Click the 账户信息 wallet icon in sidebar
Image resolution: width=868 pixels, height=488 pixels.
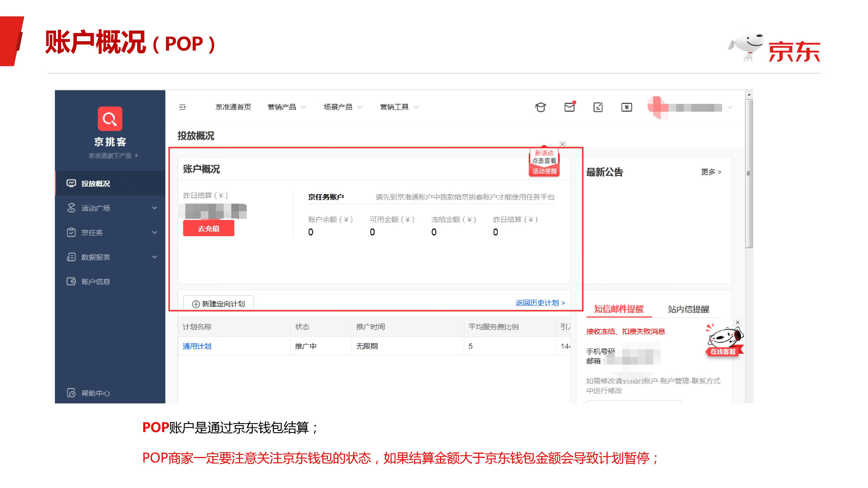point(71,281)
